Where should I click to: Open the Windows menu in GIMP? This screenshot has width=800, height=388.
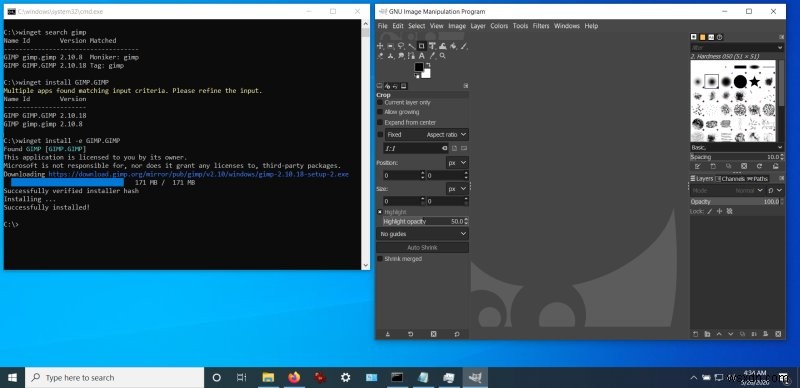pos(567,26)
